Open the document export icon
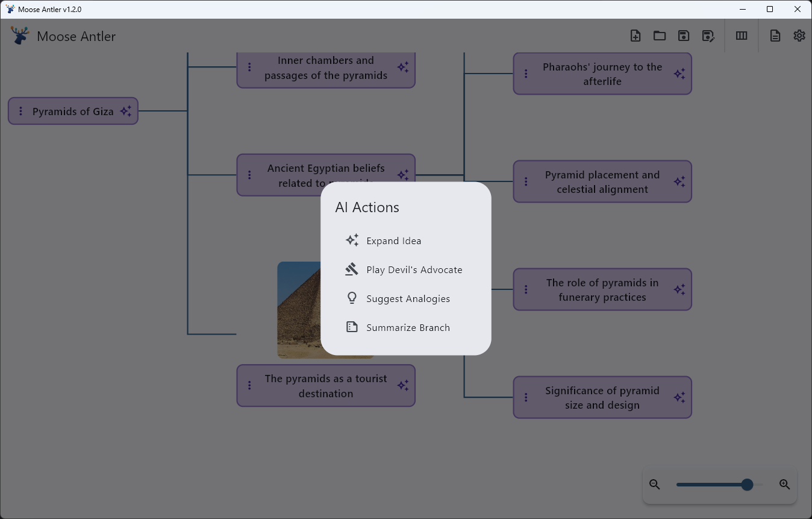Image resolution: width=812 pixels, height=519 pixels. click(x=775, y=36)
